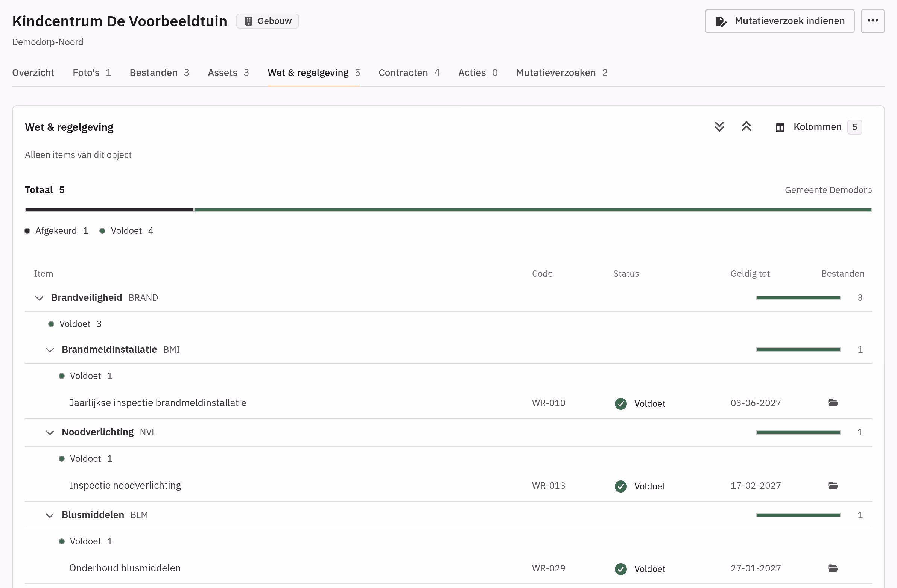Click the Demodorp-Noord subtitle
This screenshot has width=897, height=588.
(x=47, y=42)
